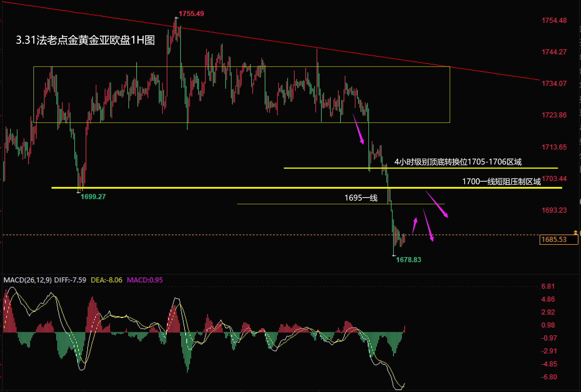The image size is (581, 392).
Task: Click the -6.80 MACD axis label
Action: (x=549, y=377)
